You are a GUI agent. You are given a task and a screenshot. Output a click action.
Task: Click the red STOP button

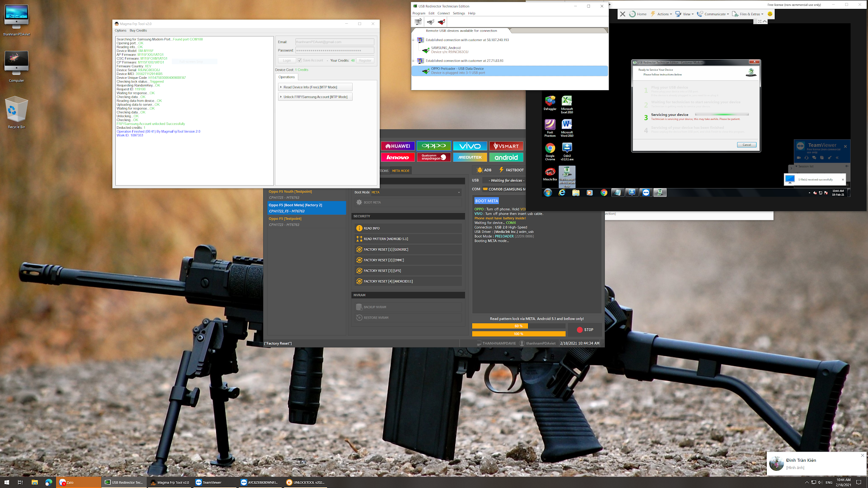585,330
